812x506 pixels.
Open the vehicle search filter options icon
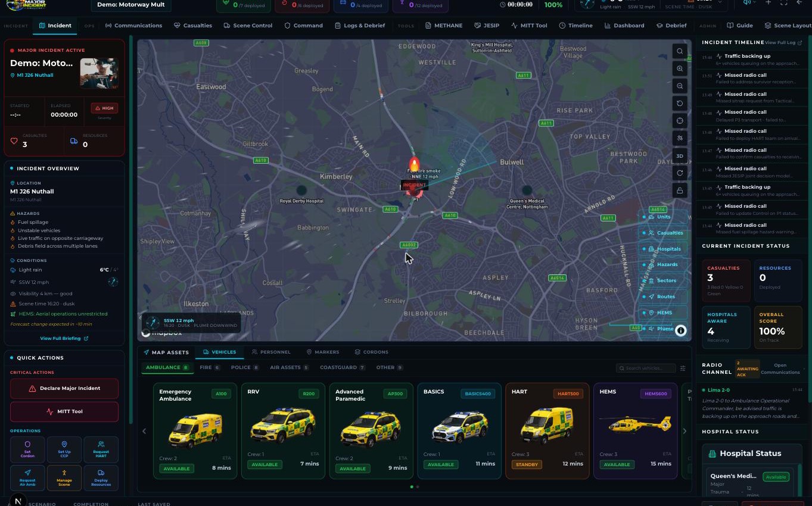683,368
